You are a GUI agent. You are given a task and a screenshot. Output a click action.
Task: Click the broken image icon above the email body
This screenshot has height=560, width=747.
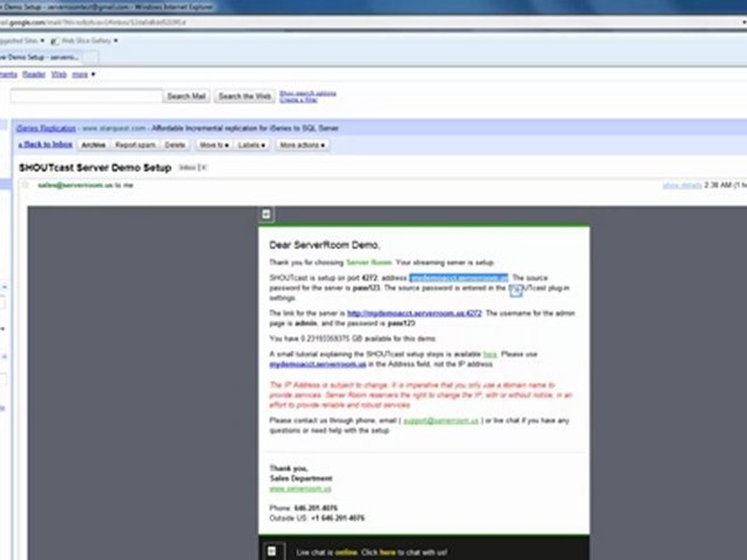click(266, 215)
